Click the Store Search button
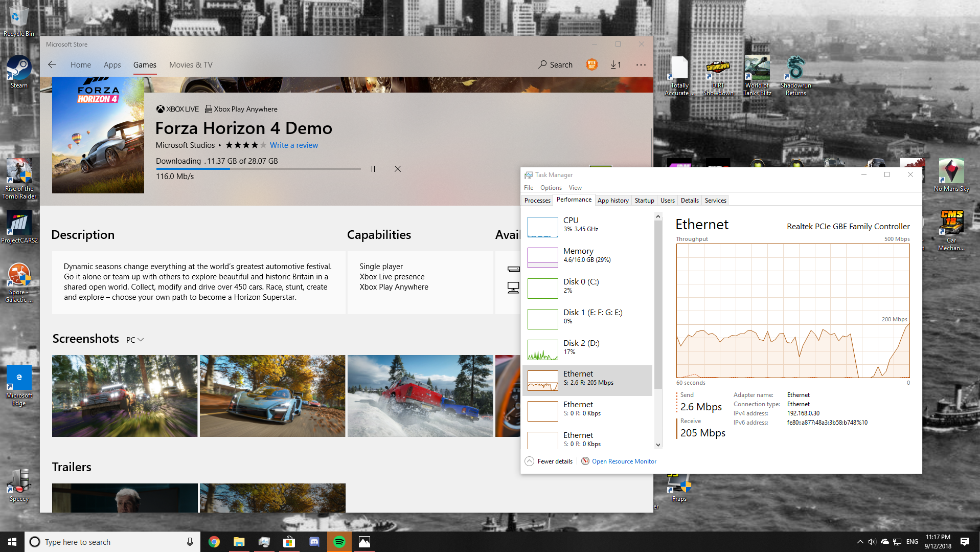980x552 pixels. tap(555, 64)
